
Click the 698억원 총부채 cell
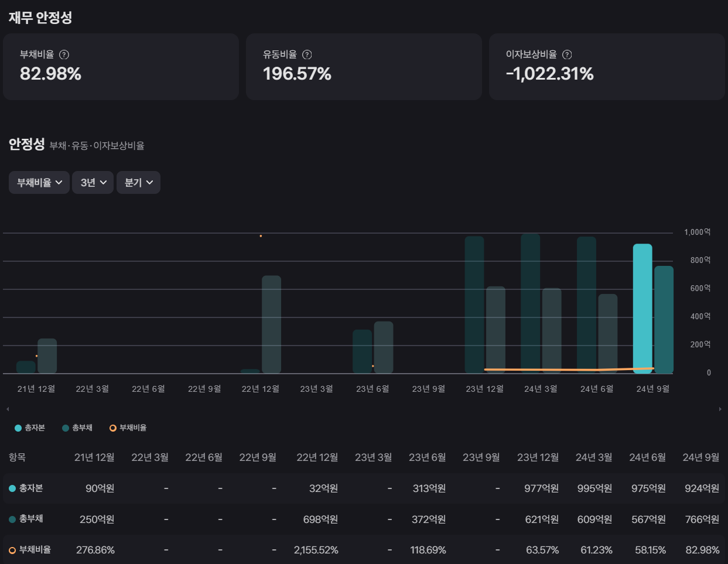coord(320,519)
